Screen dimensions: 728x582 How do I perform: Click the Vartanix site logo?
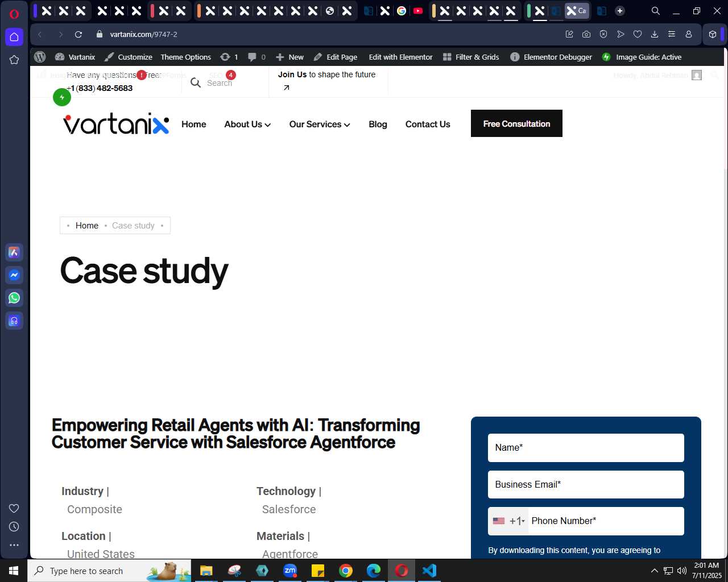(x=116, y=124)
